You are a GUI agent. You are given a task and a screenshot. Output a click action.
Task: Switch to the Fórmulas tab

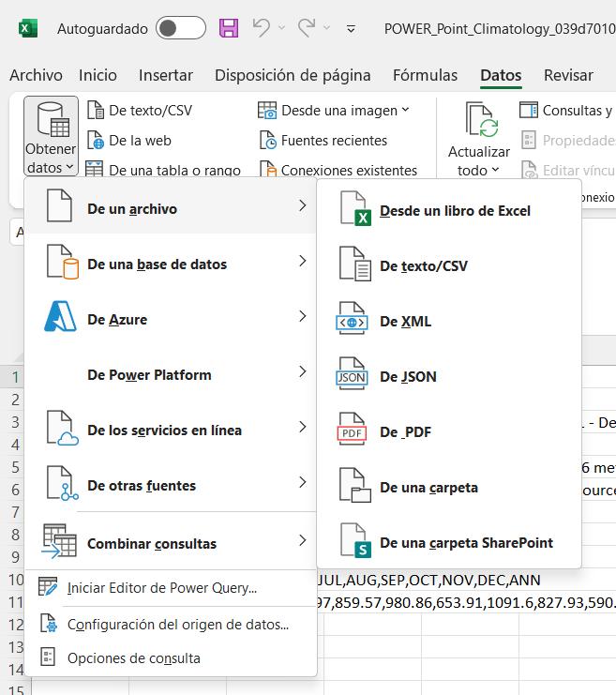click(425, 75)
